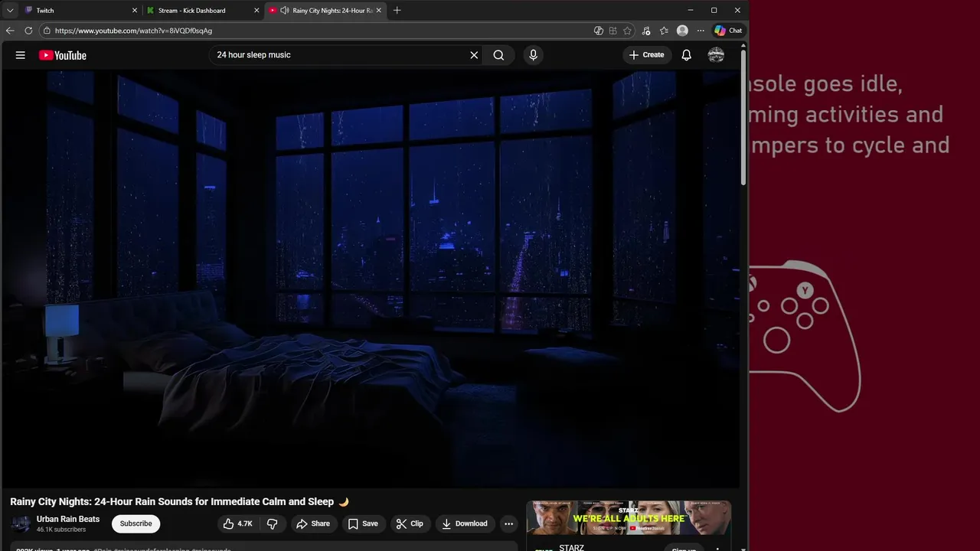The height and width of the screenshot is (551, 980).
Task: Click the media control music icon in toolbar
Action: coord(646,31)
